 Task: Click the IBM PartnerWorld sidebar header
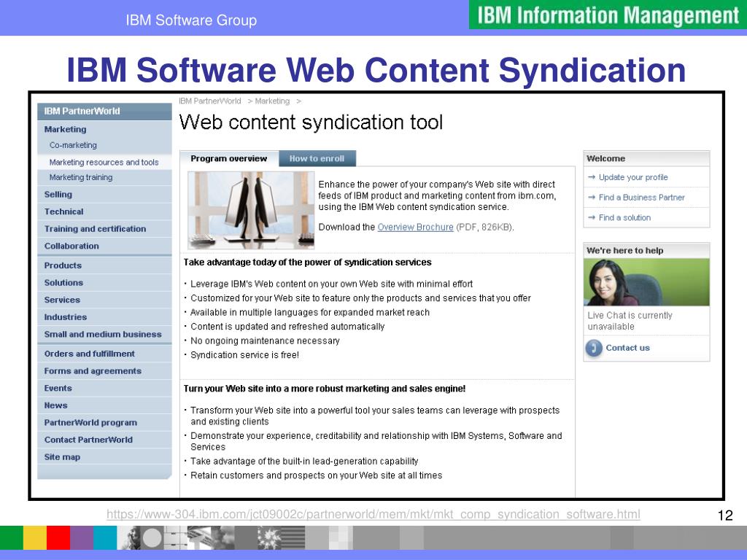coord(104,111)
